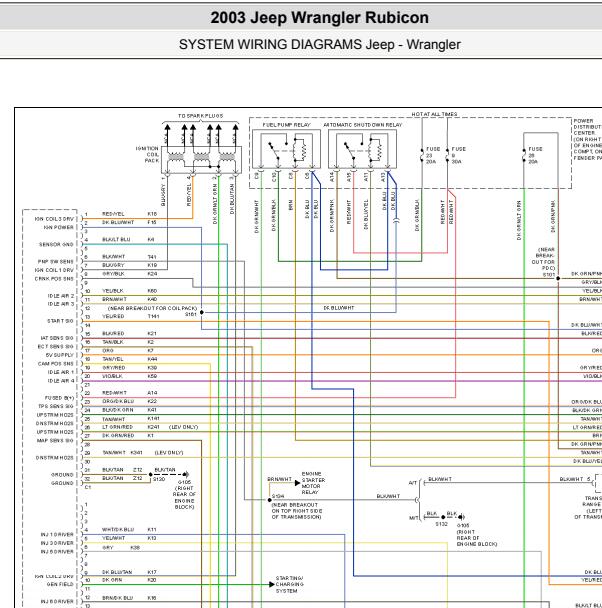Select the 'BLK/LT BLU K4' wire label
602x608 pixels.
[128, 240]
